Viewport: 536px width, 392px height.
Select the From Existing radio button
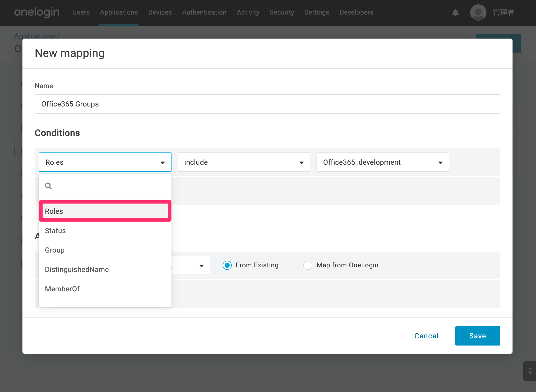click(227, 265)
